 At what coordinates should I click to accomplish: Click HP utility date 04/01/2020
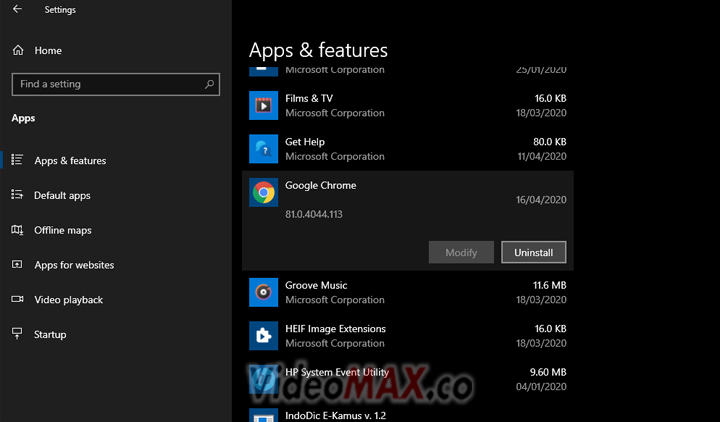click(x=541, y=387)
